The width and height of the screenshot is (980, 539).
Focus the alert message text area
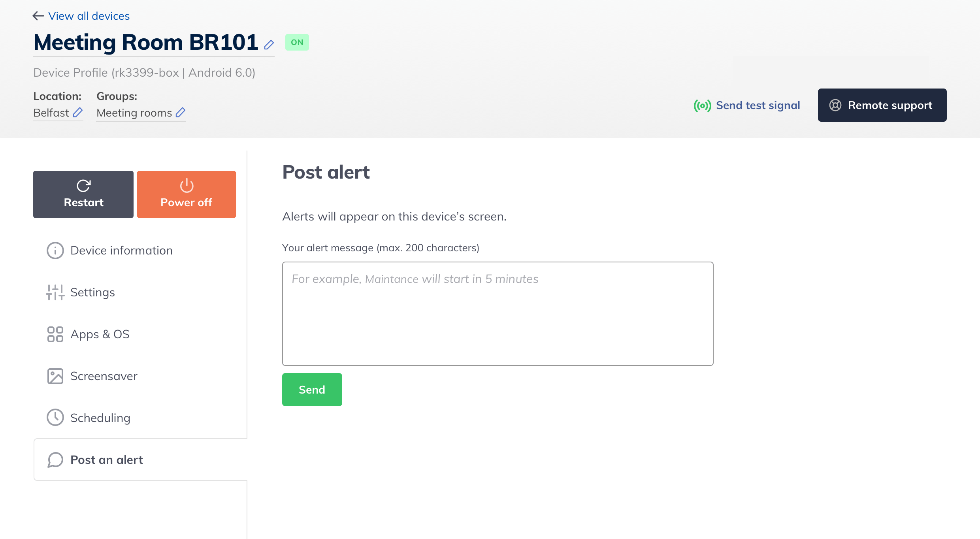[498, 314]
